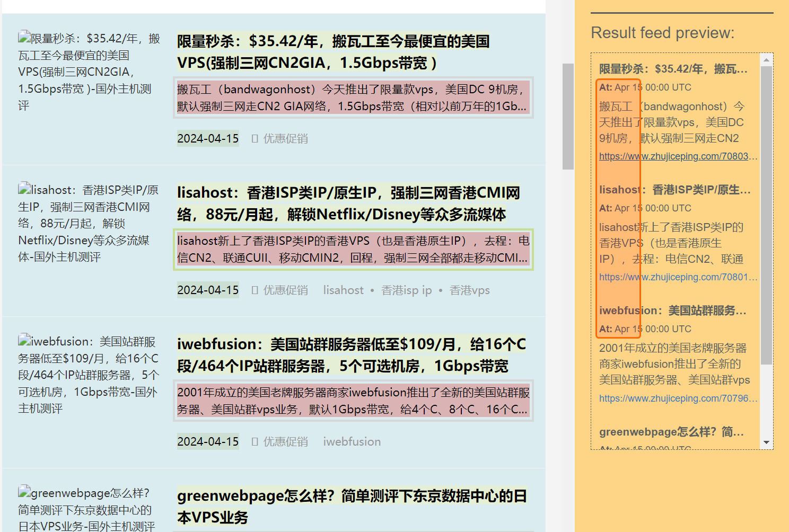Open the iwebfusion 美国站群服务器 article title

(x=351, y=355)
